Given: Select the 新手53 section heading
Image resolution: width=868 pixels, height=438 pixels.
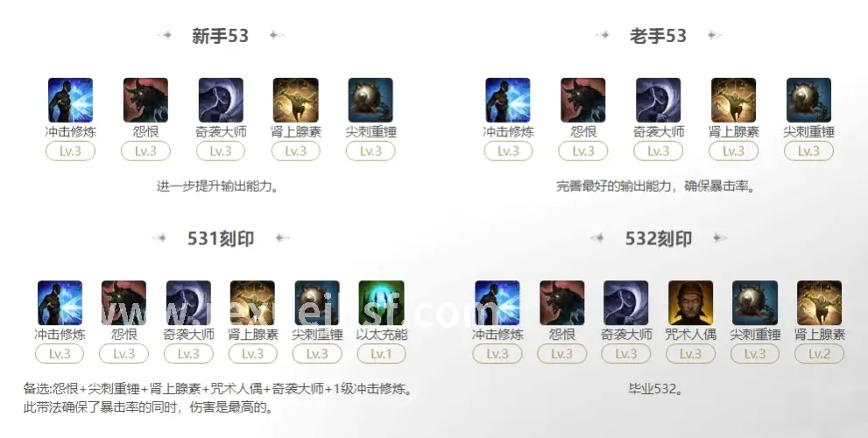Looking at the screenshot, I should 221,36.
